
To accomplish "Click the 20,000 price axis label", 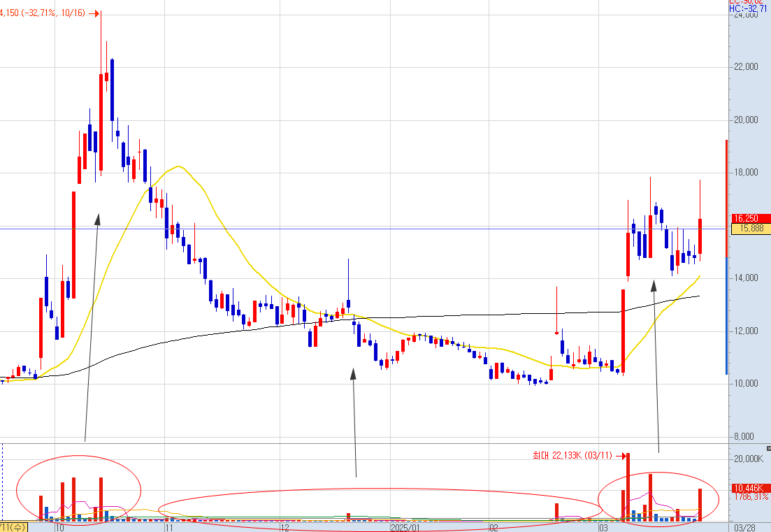I will (746, 120).
